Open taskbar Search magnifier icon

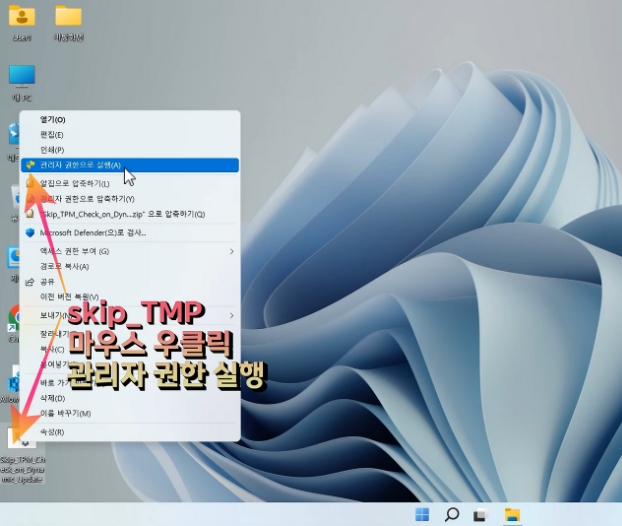[x=452, y=514]
